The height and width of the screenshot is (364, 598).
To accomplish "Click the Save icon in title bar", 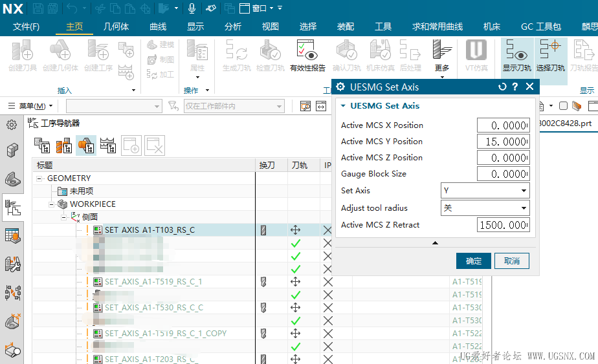I will pos(38,8).
